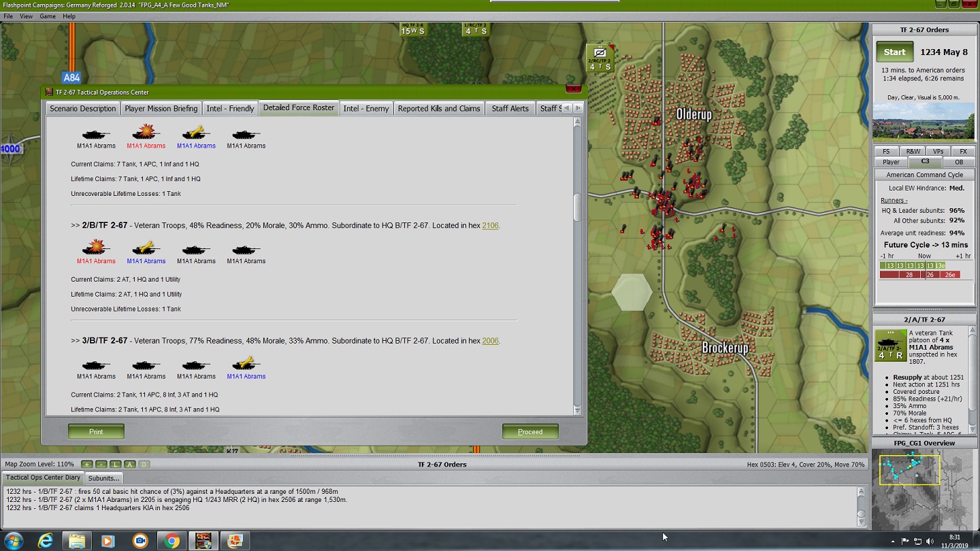Open the volume control in system tray
Image resolution: width=980 pixels, height=551 pixels.
[930, 541]
